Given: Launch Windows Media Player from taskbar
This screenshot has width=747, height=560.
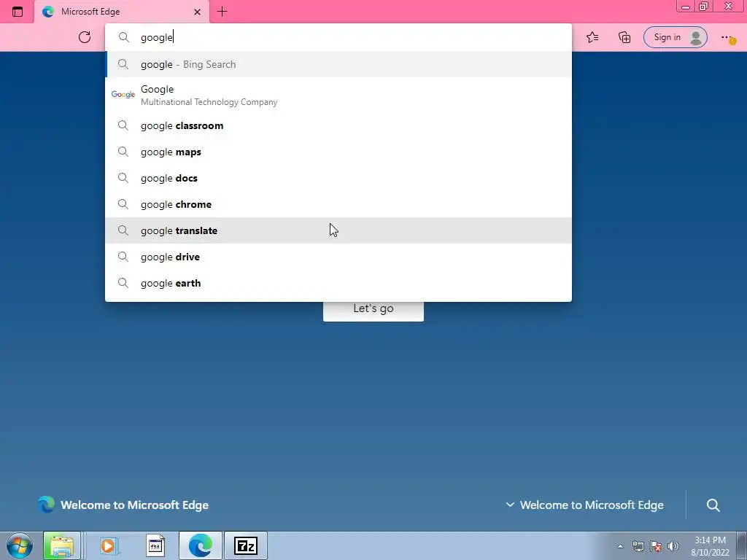Looking at the screenshot, I should (x=109, y=545).
